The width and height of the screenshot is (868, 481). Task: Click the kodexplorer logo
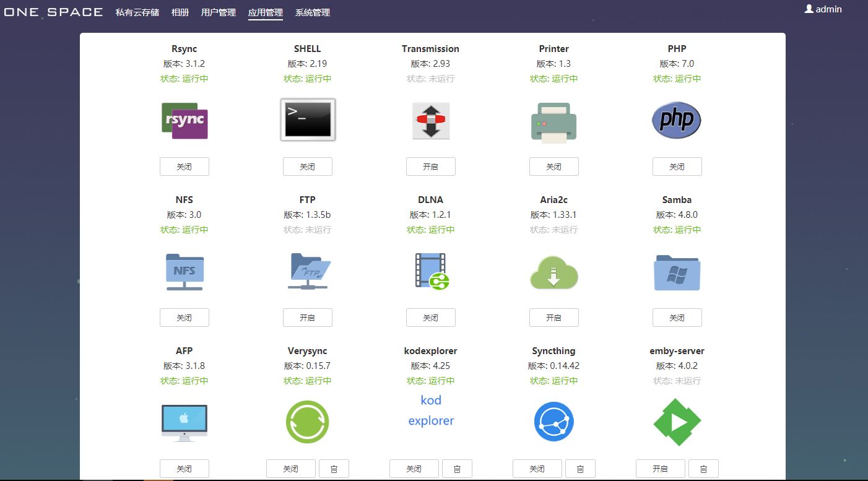tap(431, 410)
